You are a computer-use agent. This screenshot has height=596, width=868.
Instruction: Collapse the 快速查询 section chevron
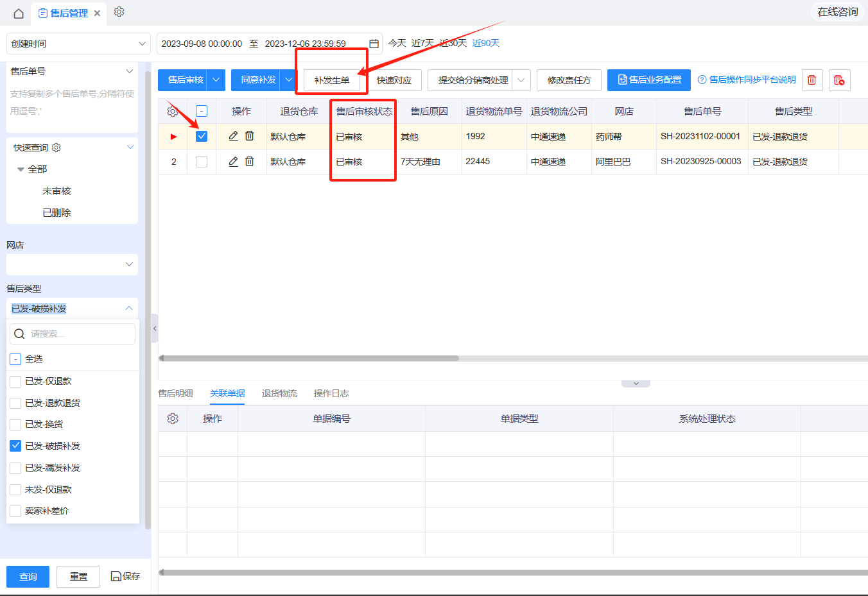click(x=130, y=147)
